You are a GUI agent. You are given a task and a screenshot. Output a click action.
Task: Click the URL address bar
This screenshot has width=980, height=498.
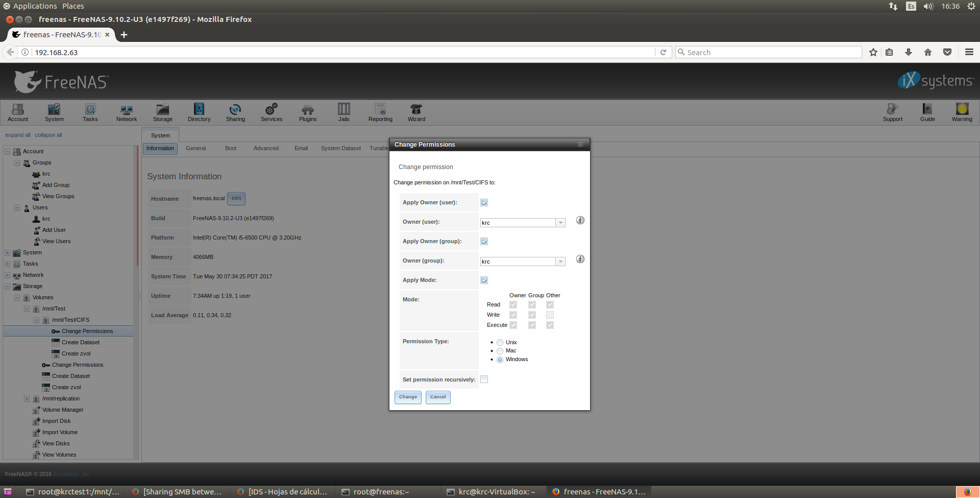coord(344,52)
